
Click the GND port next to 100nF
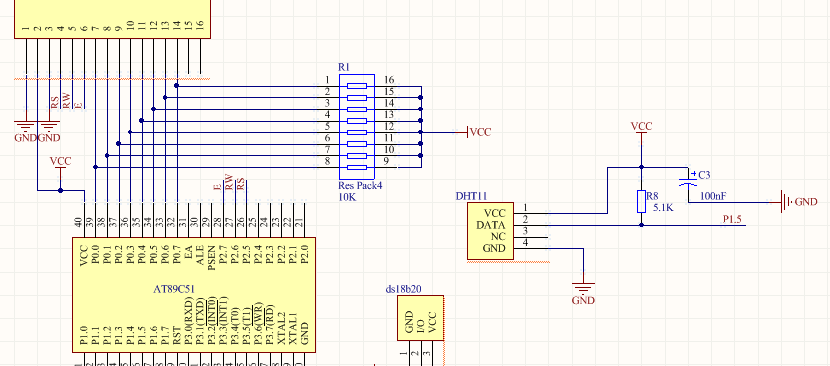[799, 202]
